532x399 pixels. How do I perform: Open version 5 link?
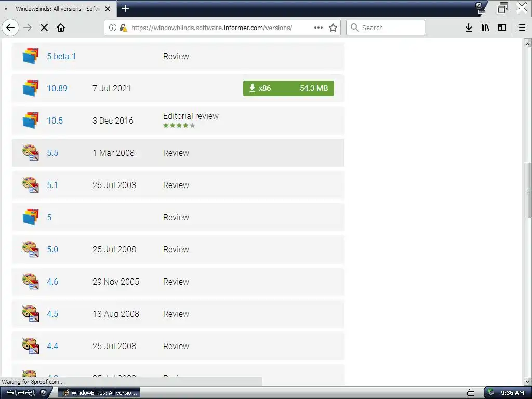pos(49,218)
